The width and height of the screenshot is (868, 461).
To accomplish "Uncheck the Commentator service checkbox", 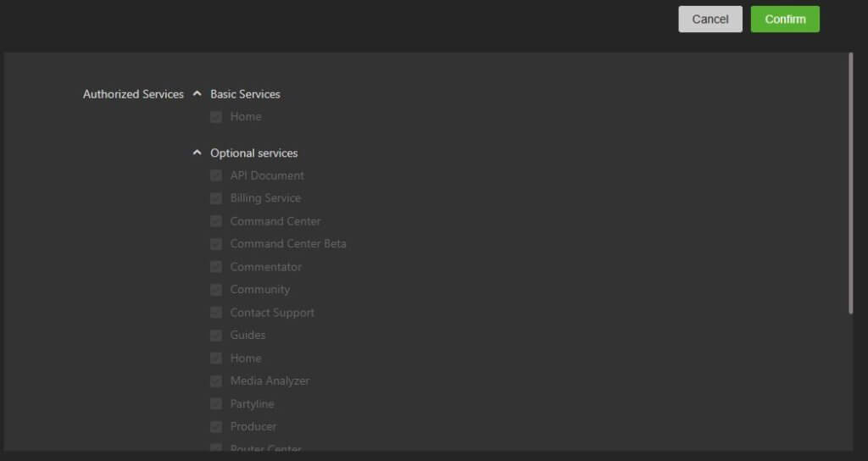I will pyautogui.click(x=216, y=267).
